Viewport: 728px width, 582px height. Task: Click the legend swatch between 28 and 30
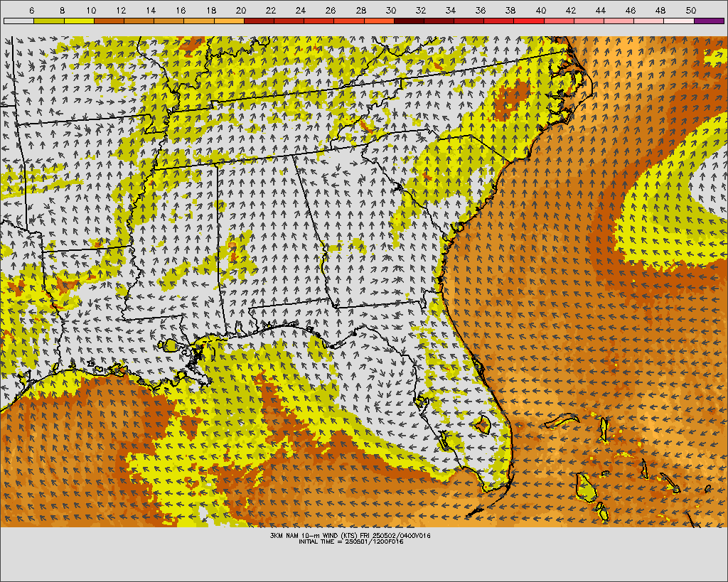380,21
